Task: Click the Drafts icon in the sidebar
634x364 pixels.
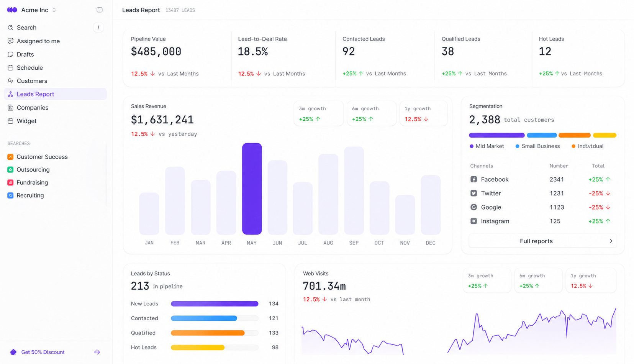Action: [10, 54]
